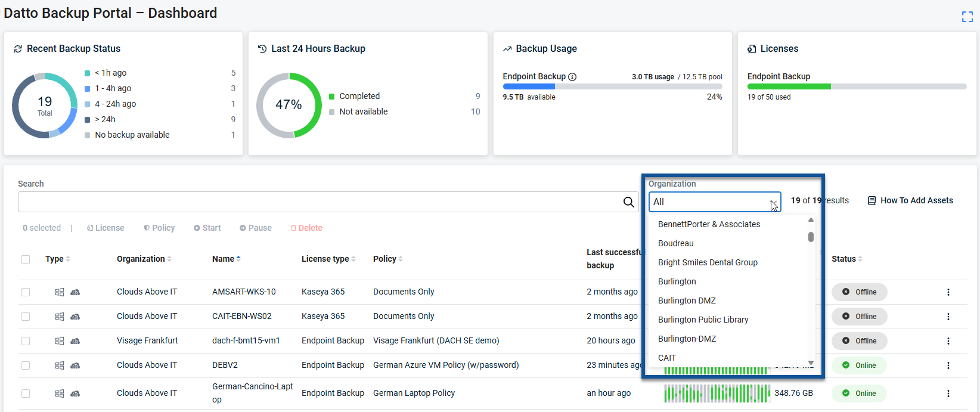Click the How To Add Assets book icon
This screenshot has width=980, height=412.
click(872, 201)
